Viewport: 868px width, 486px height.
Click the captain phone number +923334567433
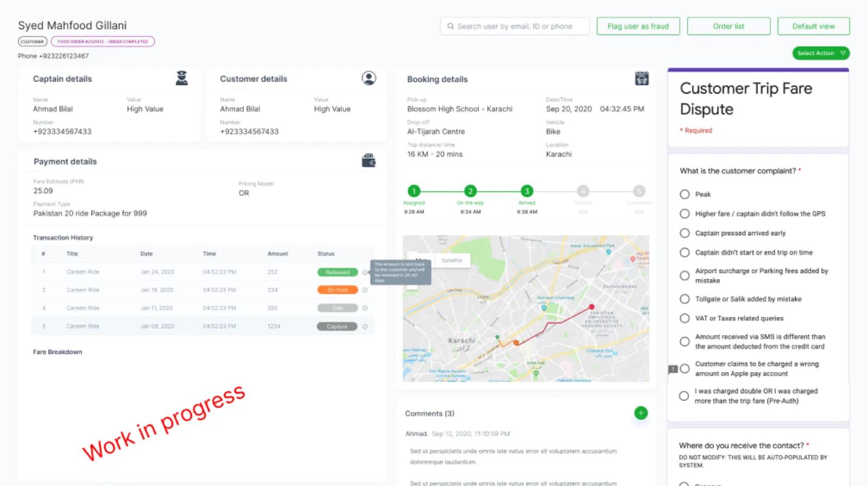(62, 131)
